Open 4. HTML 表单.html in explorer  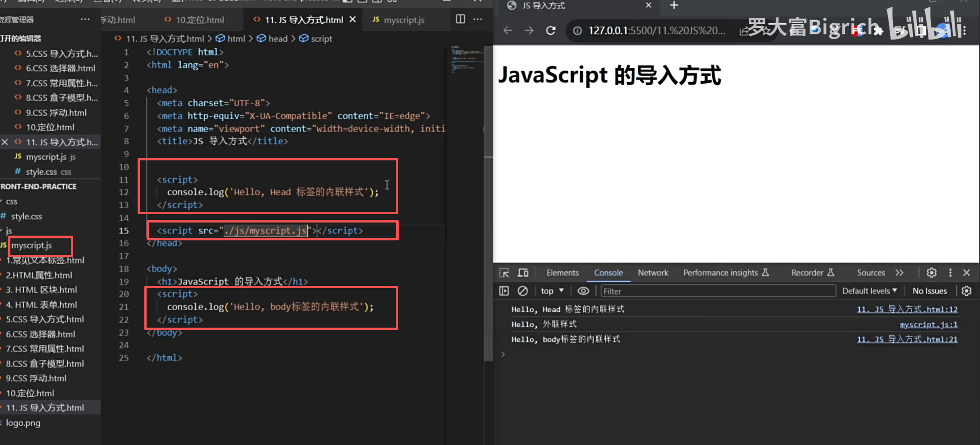[41, 304]
